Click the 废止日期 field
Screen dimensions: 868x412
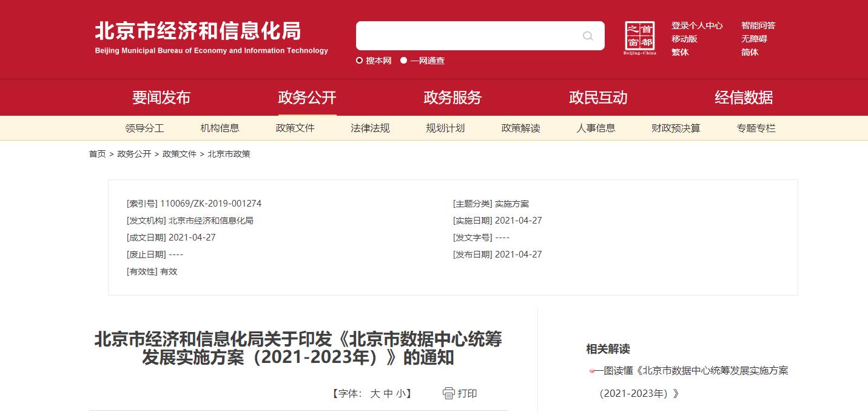[155, 254]
